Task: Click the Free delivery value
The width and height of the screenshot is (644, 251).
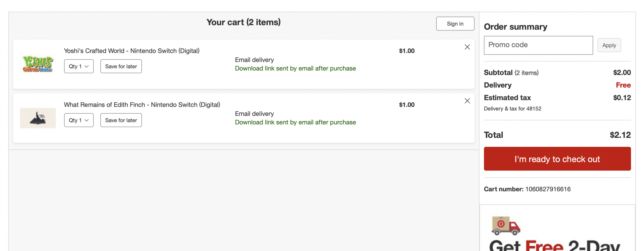Action: (623, 85)
